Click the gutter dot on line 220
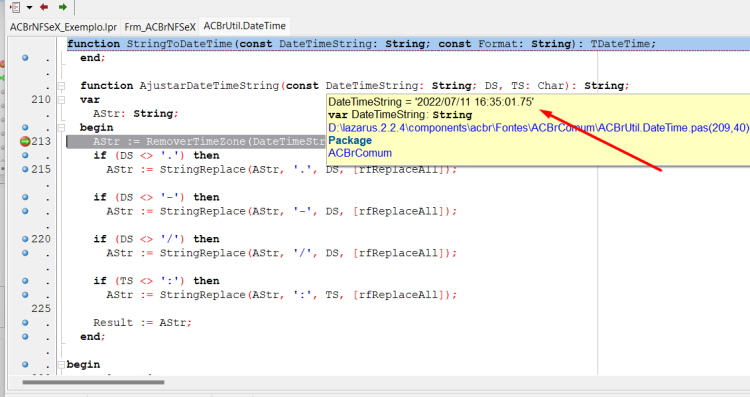This screenshot has height=397, width=750. pos(25,239)
